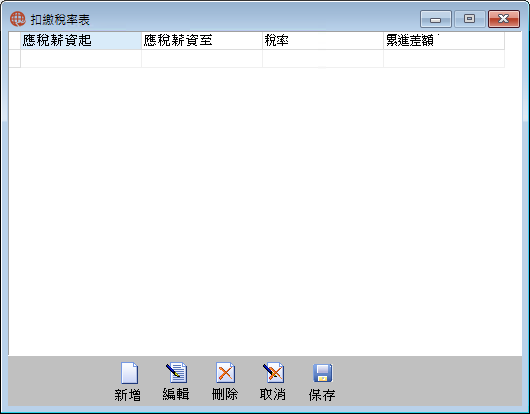Image resolution: width=530 pixels, height=414 pixels.
Task: Click the empty cell under 應稅薪資至
Action: [202, 58]
